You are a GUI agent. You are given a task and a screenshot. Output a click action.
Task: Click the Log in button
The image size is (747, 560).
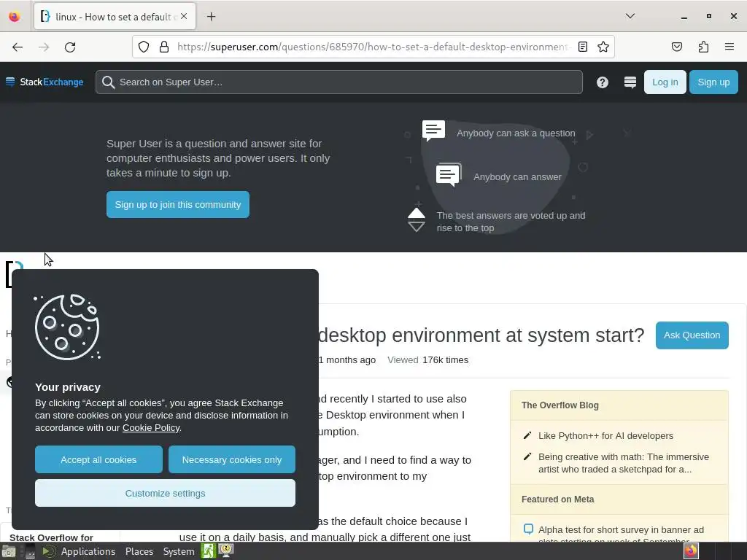click(x=665, y=82)
